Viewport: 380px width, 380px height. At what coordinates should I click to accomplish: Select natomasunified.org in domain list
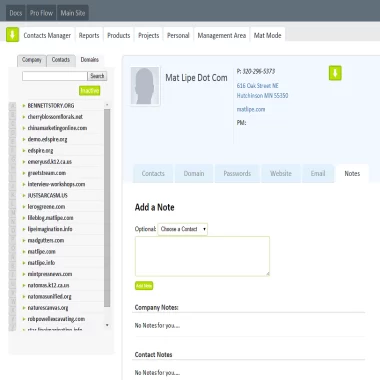pyautogui.click(x=50, y=297)
